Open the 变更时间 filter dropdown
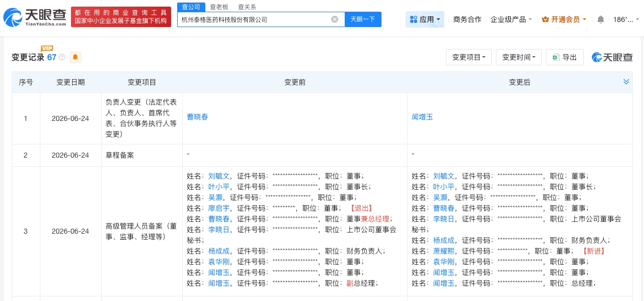 click(519, 57)
